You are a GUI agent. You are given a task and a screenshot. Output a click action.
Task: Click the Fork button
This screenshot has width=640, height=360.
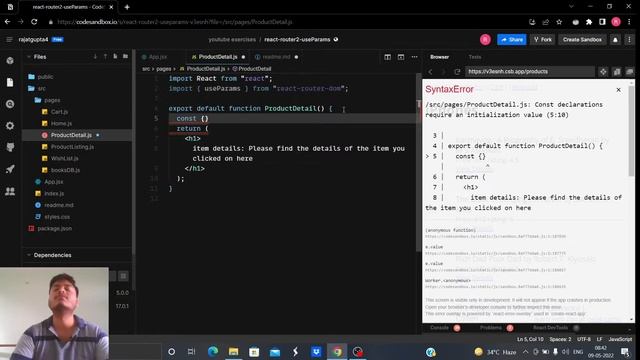coord(543,40)
